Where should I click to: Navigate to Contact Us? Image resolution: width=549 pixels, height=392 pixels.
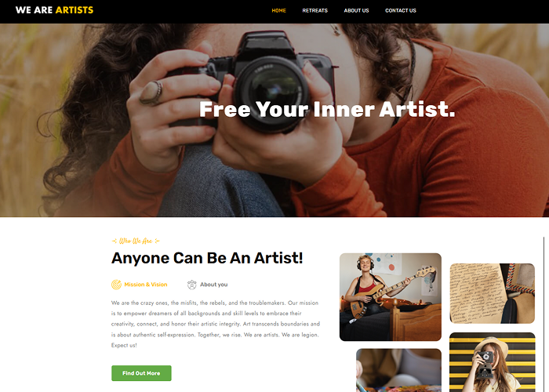click(401, 10)
